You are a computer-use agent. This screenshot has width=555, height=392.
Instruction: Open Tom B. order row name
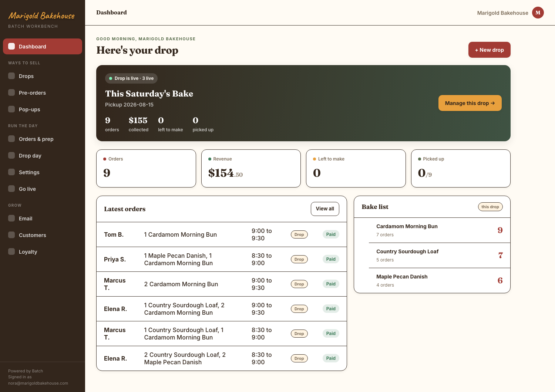coord(114,234)
